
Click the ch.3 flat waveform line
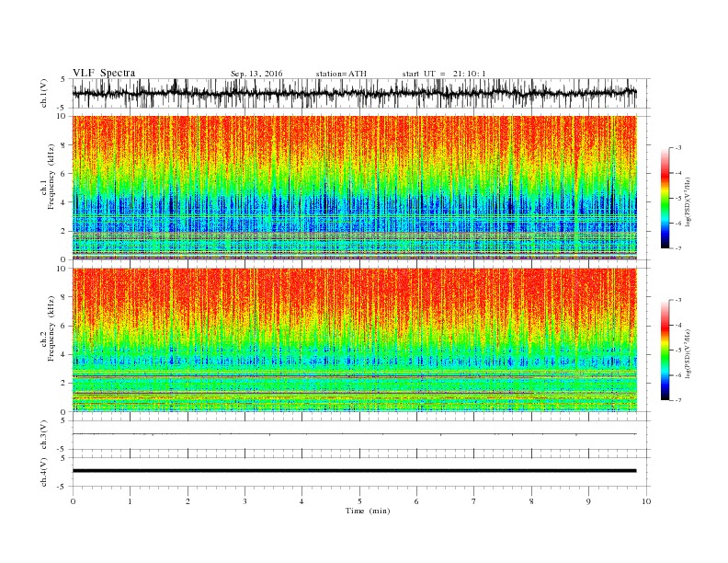355,434
